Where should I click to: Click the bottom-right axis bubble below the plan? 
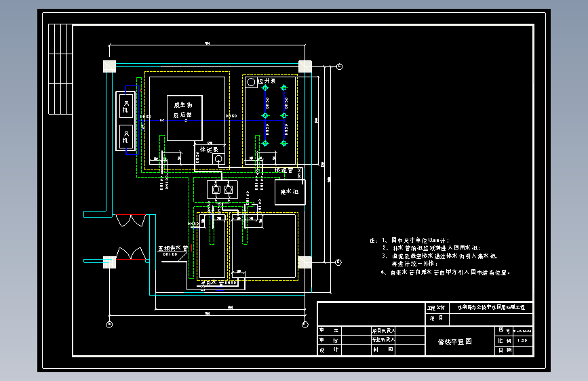[x=305, y=324]
